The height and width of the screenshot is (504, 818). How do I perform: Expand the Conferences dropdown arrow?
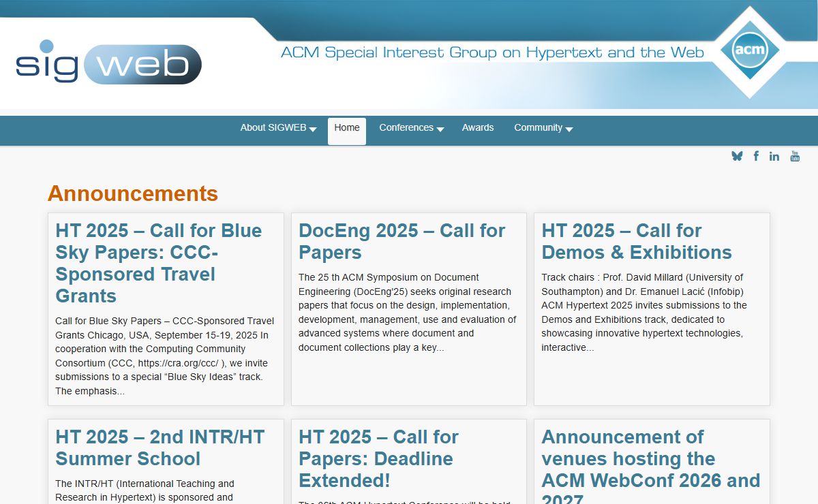(x=440, y=129)
